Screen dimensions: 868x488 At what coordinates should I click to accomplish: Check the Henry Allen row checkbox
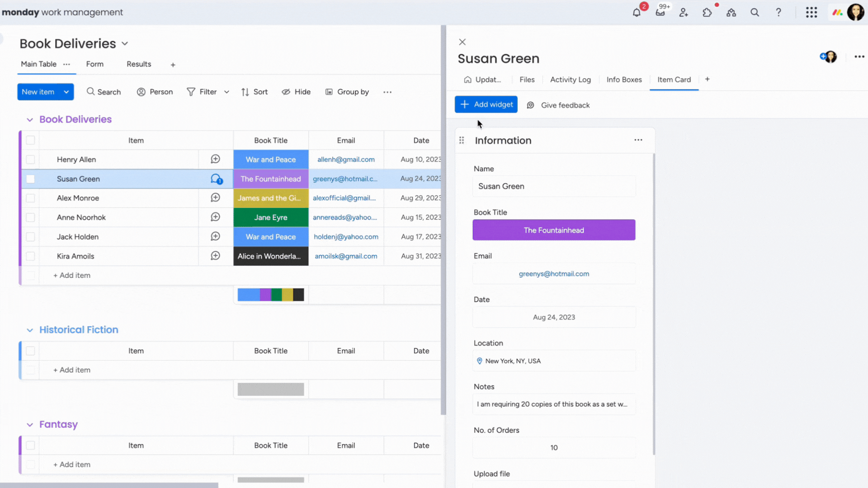click(x=30, y=160)
